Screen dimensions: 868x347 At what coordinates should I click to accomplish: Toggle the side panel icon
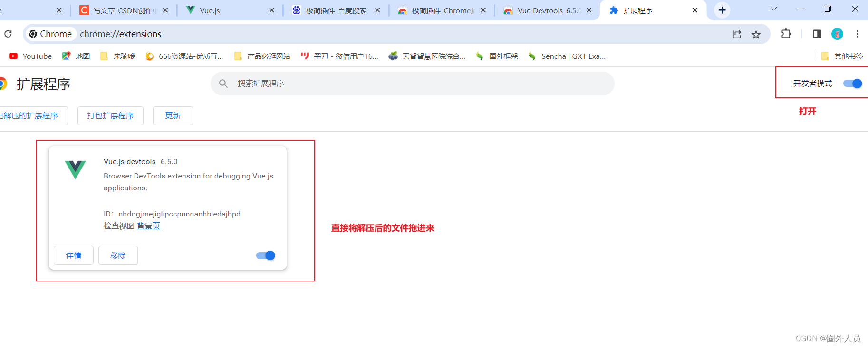pos(817,34)
